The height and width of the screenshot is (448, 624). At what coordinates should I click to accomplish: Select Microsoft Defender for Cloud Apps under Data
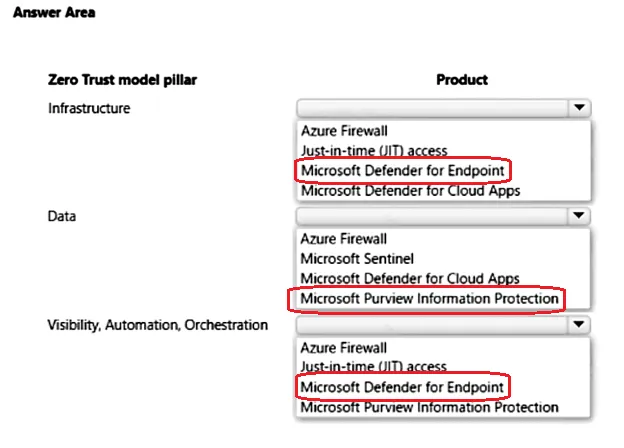[x=410, y=279]
